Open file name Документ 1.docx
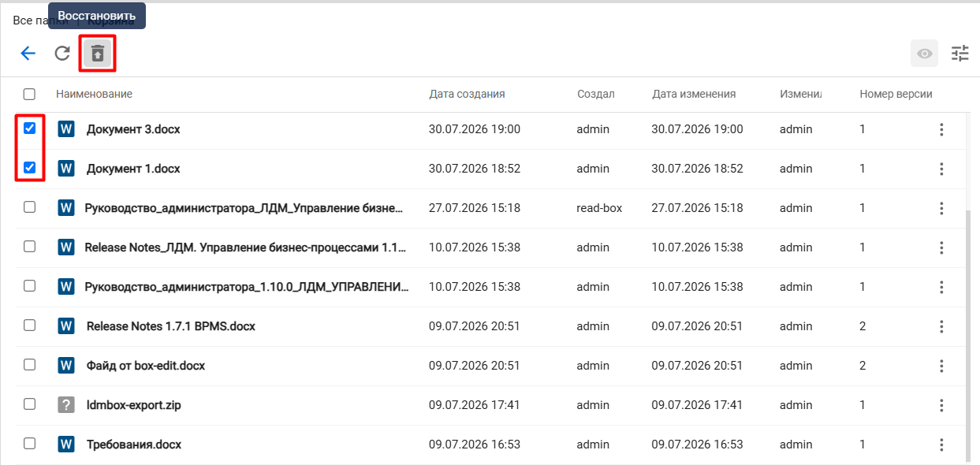This screenshot has height=465, width=980. pyautogui.click(x=133, y=169)
